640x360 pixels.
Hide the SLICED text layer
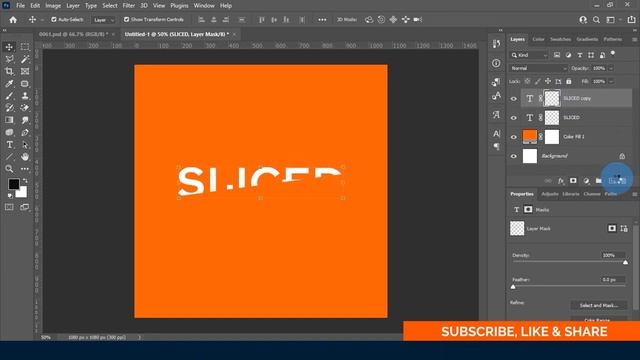point(513,118)
